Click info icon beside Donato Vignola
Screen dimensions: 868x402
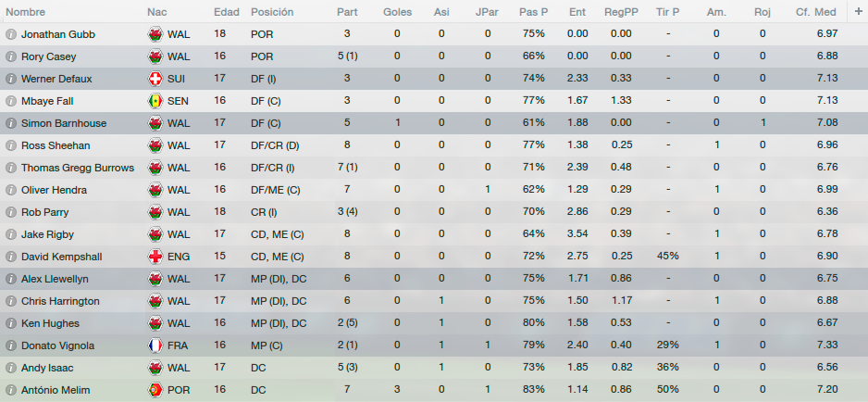10,345
